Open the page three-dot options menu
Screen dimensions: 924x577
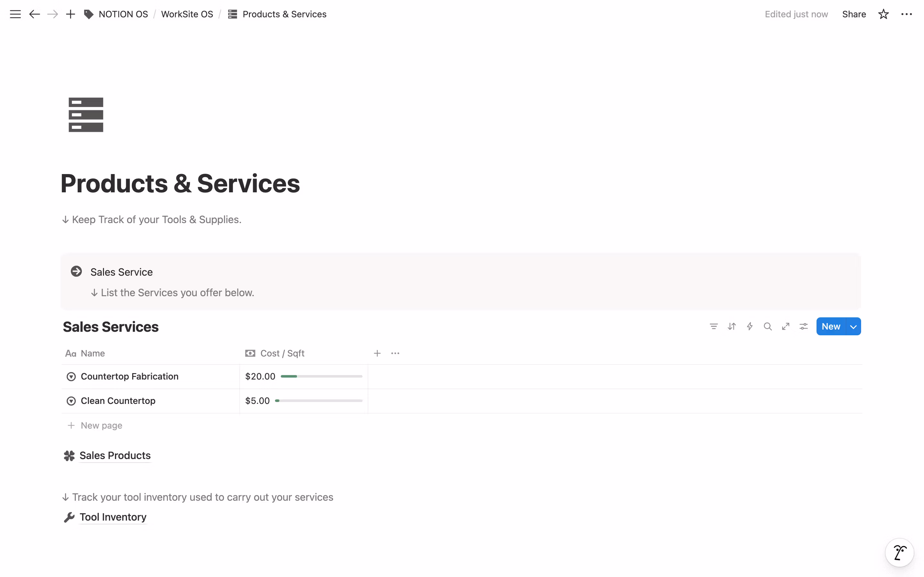tap(906, 14)
